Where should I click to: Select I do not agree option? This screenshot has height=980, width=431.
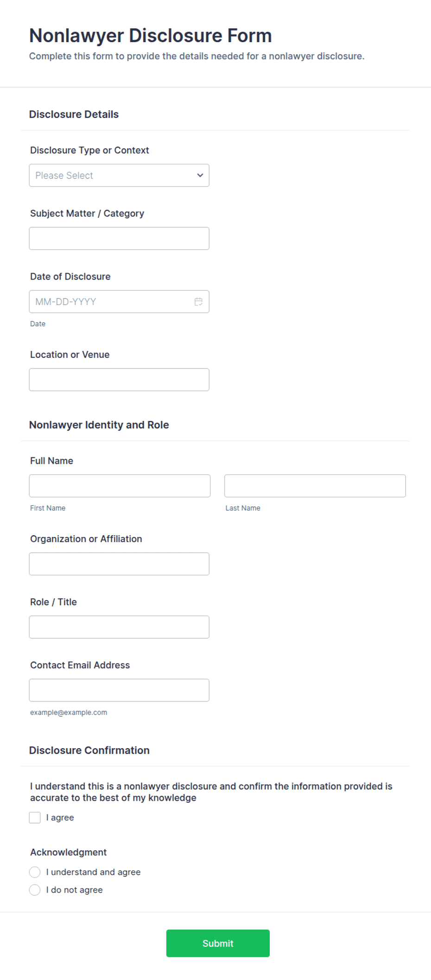click(x=35, y=890)
